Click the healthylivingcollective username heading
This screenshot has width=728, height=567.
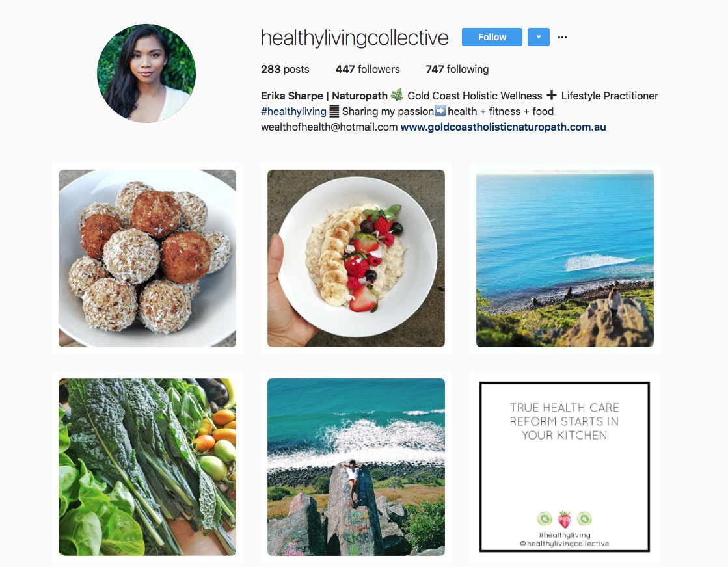coord(355,38)
